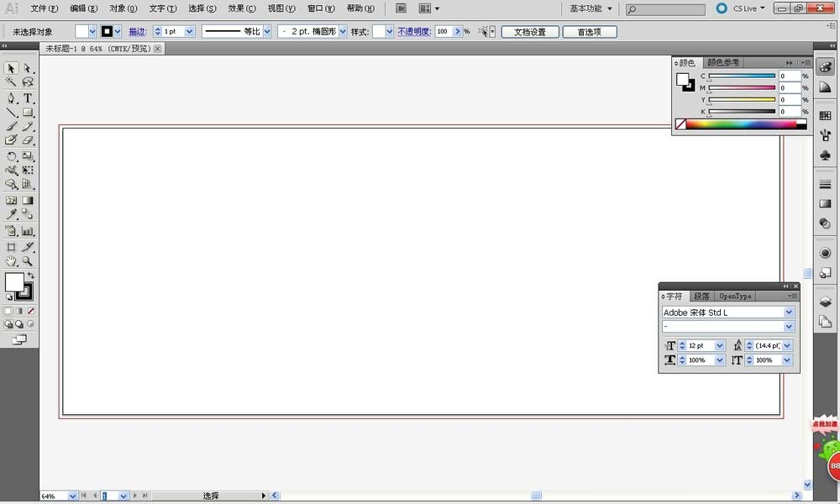This screenshot has width=840, height=504.
Task: Select the Gradient tool
Action: [28, 200]
